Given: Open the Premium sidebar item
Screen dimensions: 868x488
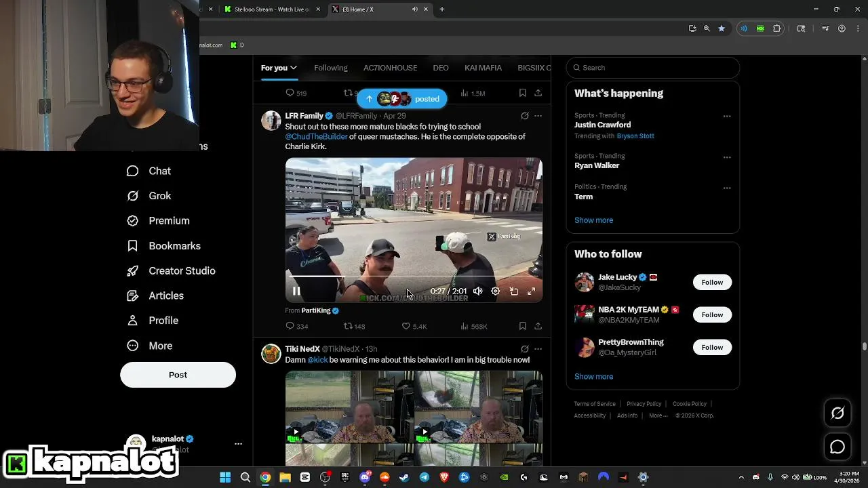Looking at the screenshot, I should 158,221.
